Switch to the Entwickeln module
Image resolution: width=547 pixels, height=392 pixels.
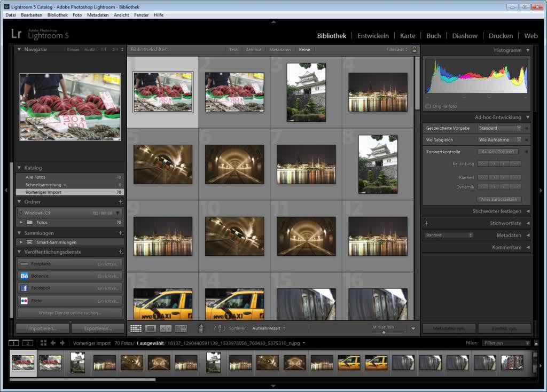(x=373, y=36)
